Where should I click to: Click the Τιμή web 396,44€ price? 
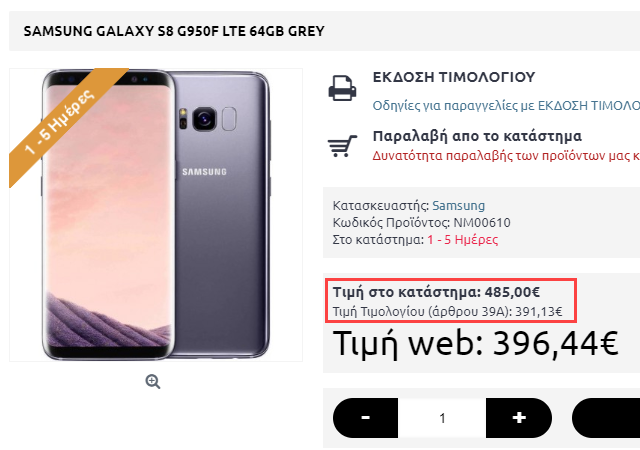tap(476, 343)
